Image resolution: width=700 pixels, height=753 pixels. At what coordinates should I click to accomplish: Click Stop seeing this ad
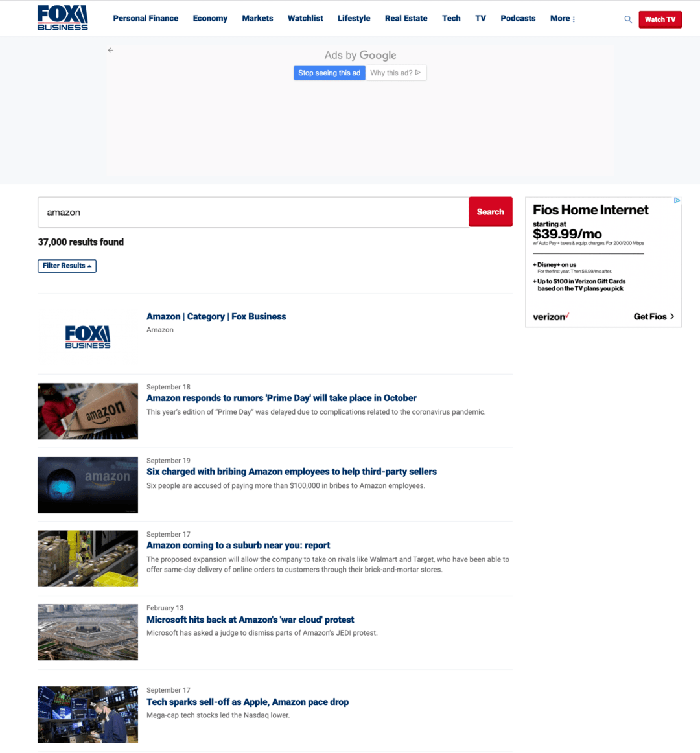(329, 73)
